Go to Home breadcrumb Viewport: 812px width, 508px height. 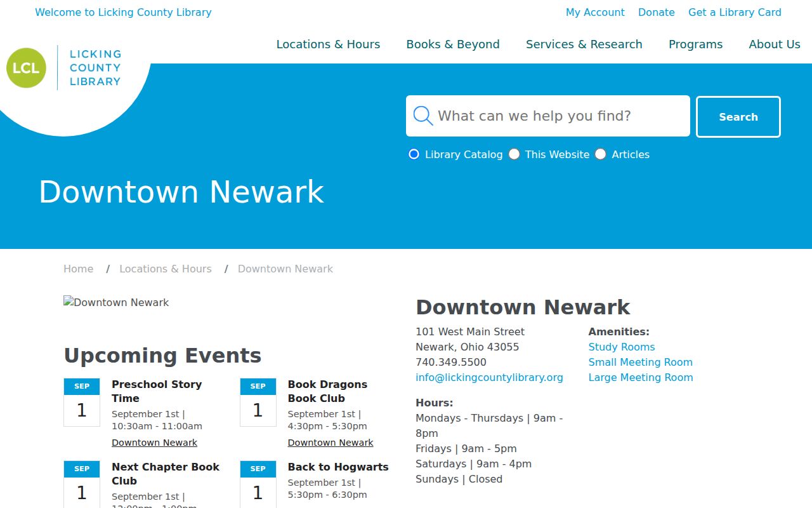point(79,269)
